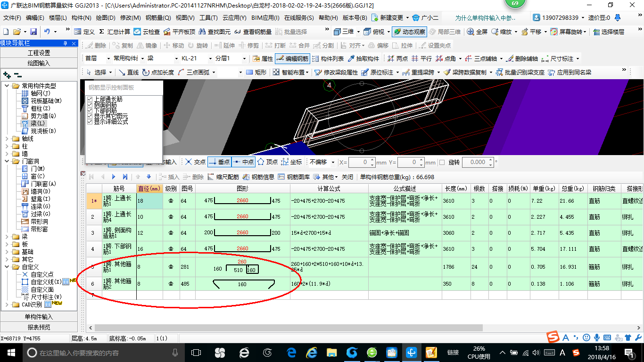Toggle 顶点 vertex snap
644x362 pixels.
coord(267,162)
